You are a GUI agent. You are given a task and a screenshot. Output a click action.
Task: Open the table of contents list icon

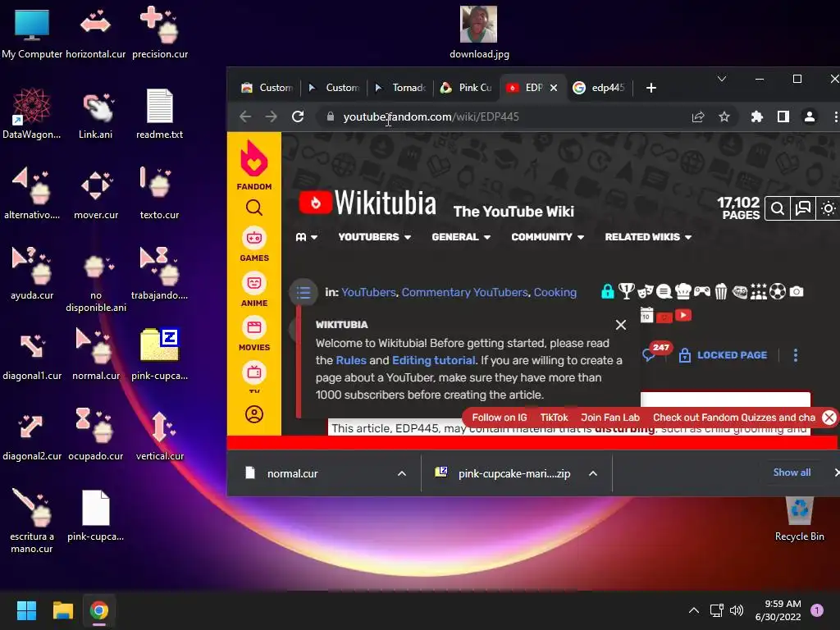(x=304, y=293)
